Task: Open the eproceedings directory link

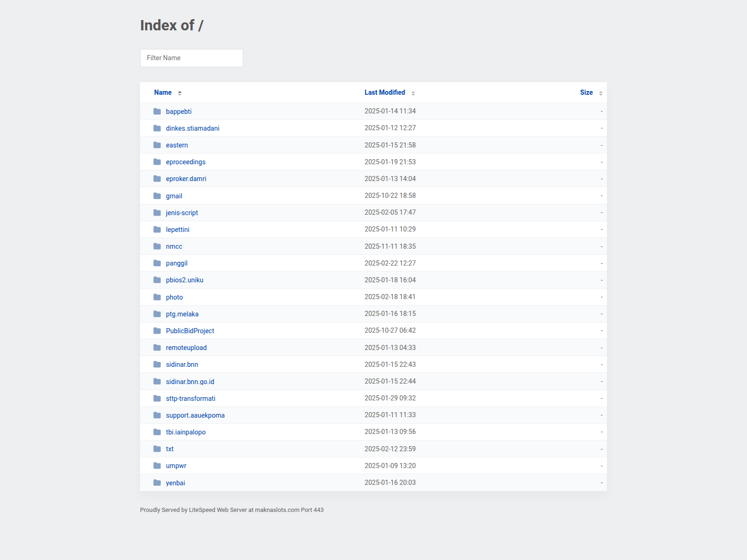Action: pos(186,162)
